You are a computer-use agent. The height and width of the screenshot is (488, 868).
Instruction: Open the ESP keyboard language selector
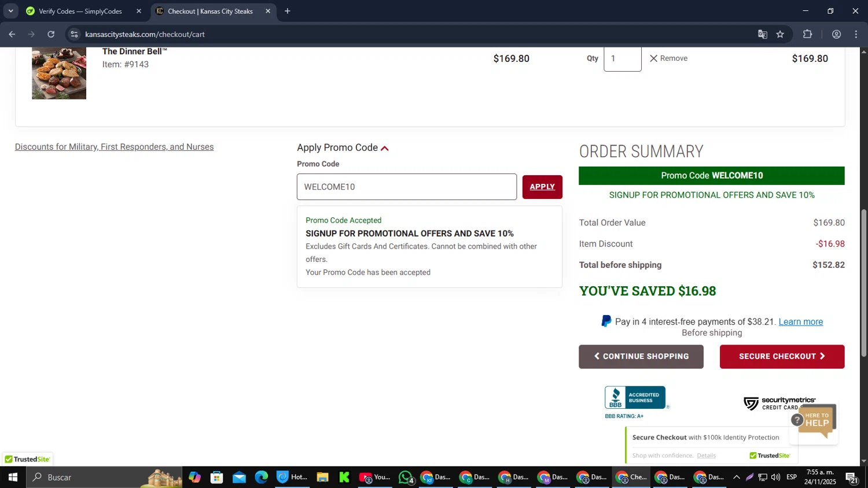coord(792,477)
